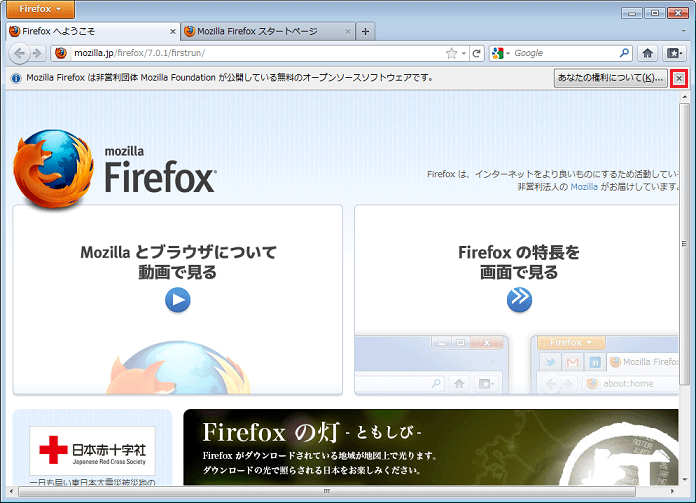The width and height of the screenshot is (696, 503).
Task: Open the bookmarks menu button
Action: tap(674, 53)
